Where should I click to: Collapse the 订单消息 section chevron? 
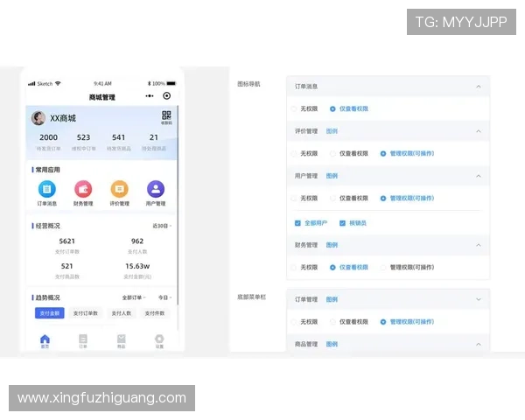tap(479, 87)
